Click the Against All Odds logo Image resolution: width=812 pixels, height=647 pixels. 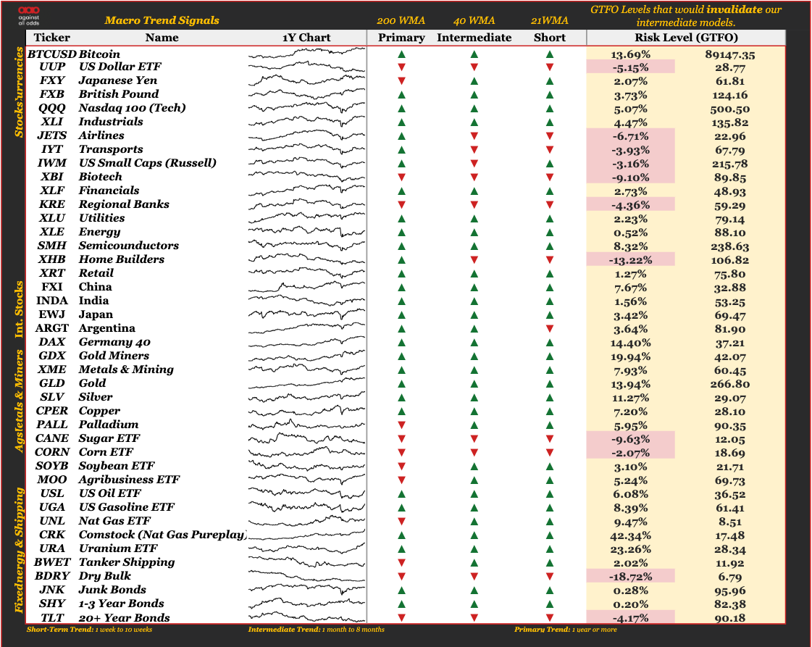pos(28,15)
